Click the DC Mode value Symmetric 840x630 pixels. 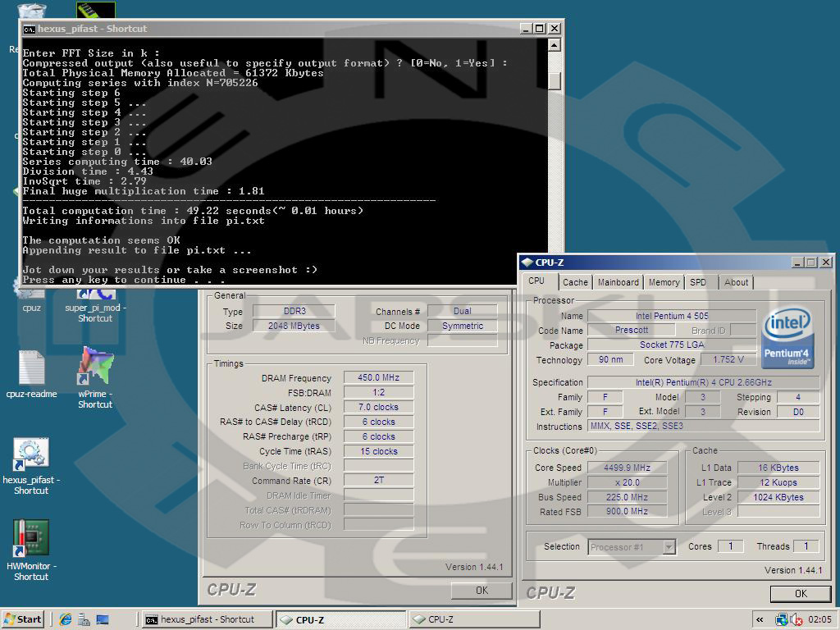pos(463,326)
